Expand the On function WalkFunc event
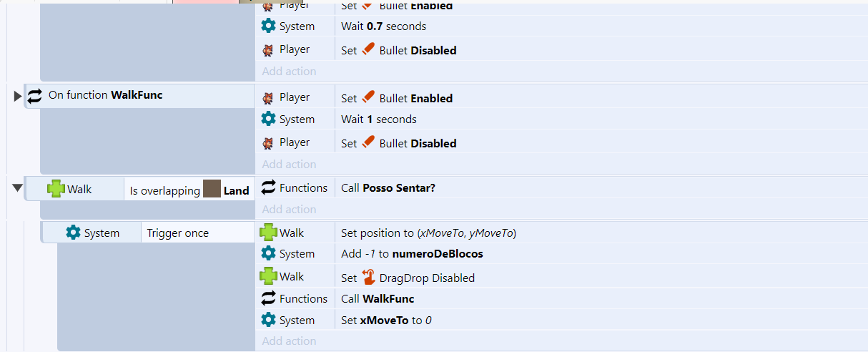The image size is (868, 352). 19,96
